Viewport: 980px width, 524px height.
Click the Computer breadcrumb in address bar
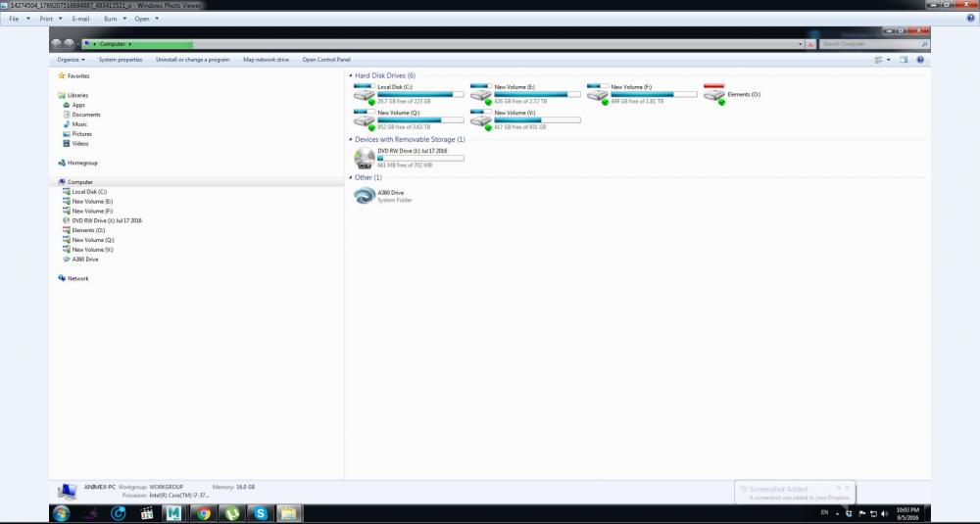[113, 44]
